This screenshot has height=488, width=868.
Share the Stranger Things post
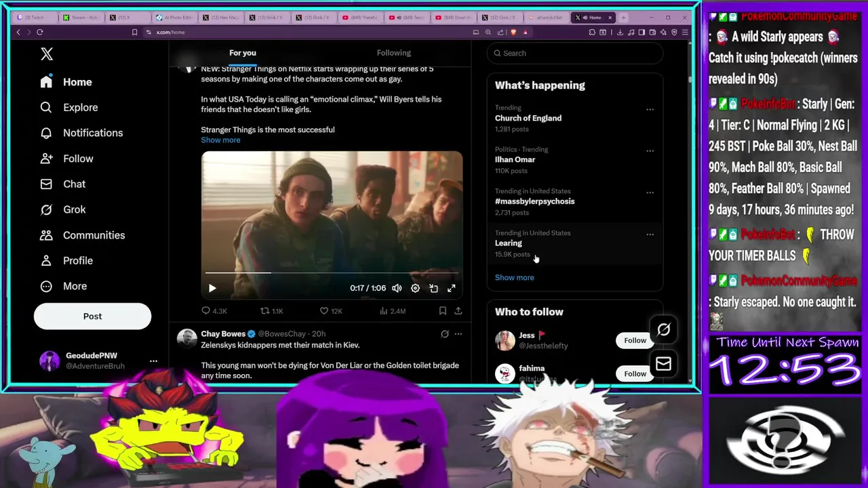click(458, 311)
